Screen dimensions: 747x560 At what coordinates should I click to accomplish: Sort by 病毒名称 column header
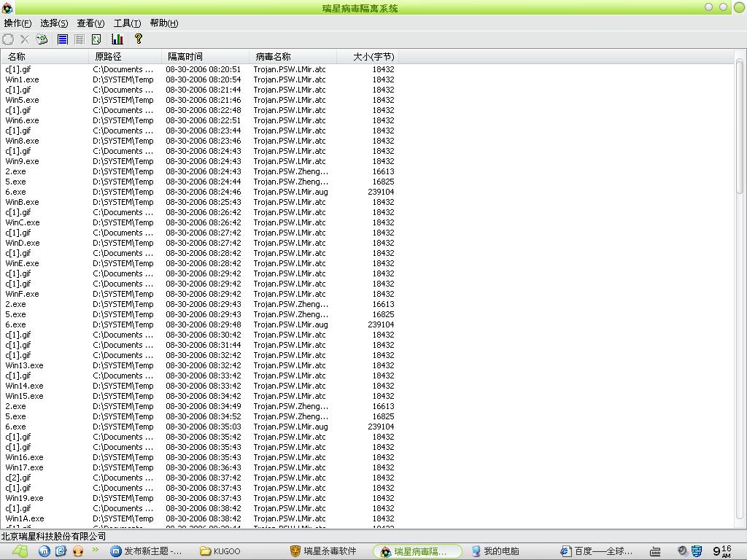coord(293,57)
